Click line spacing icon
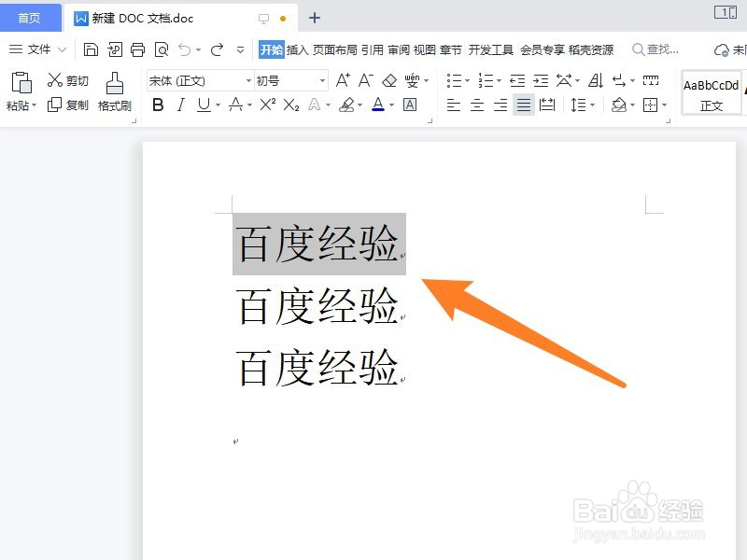The height and width of the screenshot is (560, 747). click(x=578, y=105)
